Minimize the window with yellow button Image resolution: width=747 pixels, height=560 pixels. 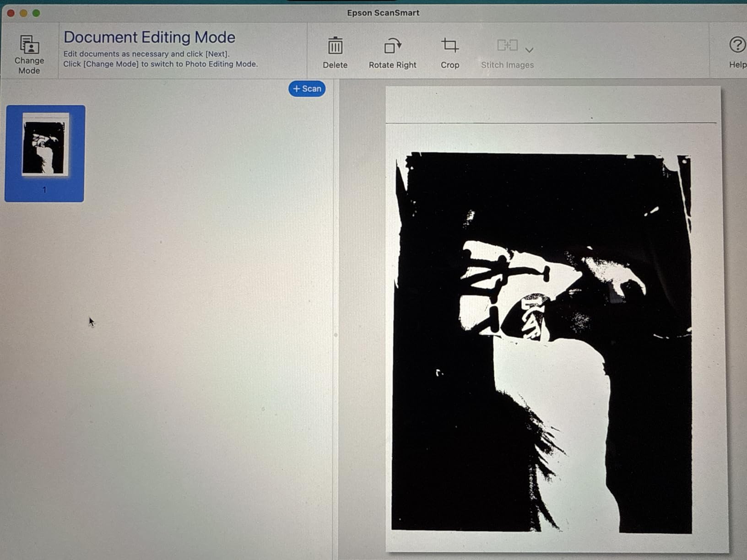(23, 13)
